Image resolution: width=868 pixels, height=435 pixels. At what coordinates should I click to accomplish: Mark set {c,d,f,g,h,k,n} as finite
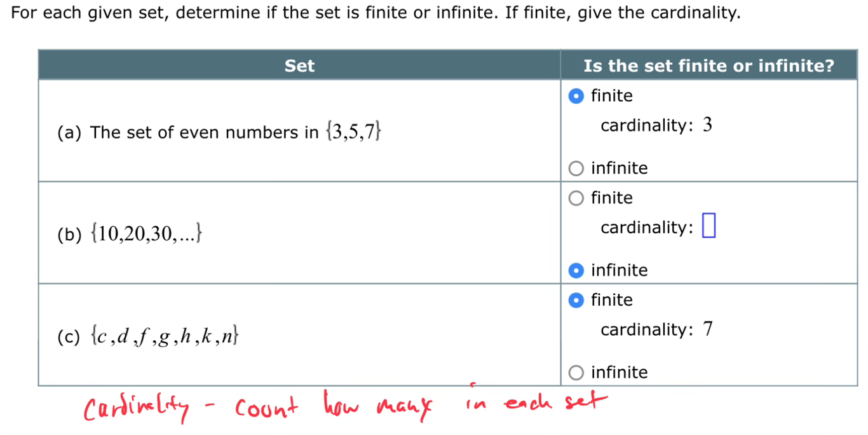click(576, 300)
